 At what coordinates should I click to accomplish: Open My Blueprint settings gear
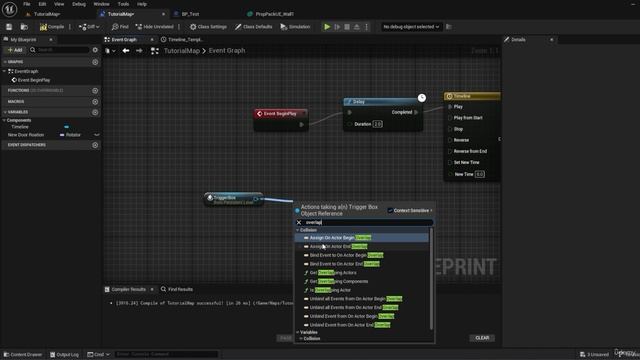pos(95,50)
